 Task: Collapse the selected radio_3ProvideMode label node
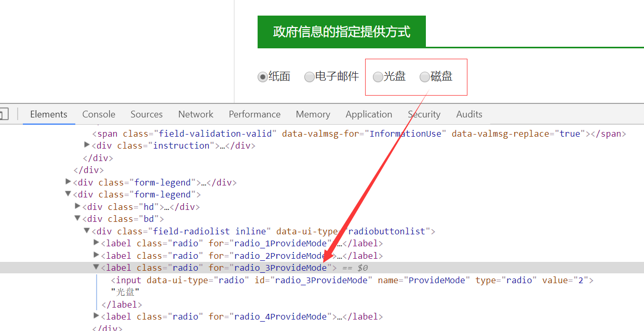tap(96, 267)
